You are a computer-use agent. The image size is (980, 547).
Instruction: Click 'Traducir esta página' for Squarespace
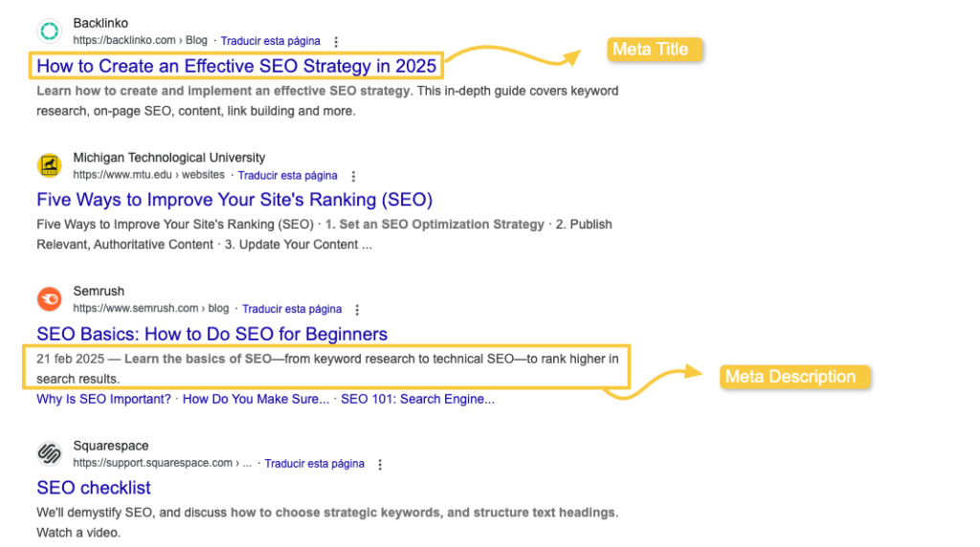point(314,464)
